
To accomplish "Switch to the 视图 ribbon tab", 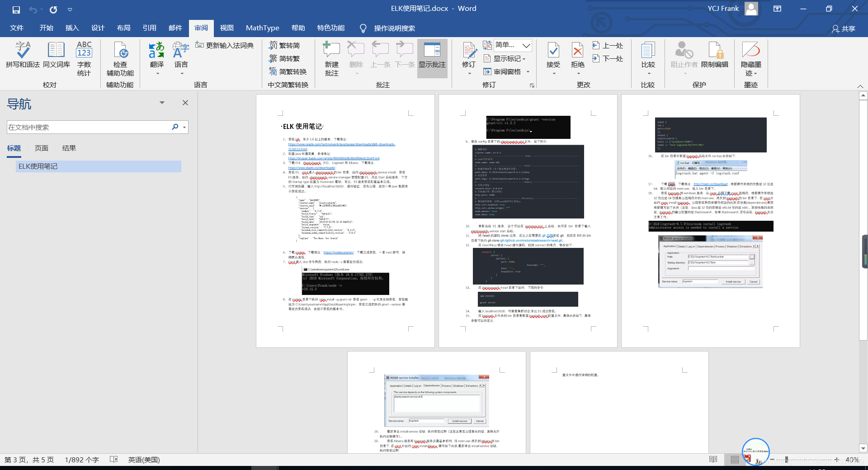I will [x=227, y=28].
